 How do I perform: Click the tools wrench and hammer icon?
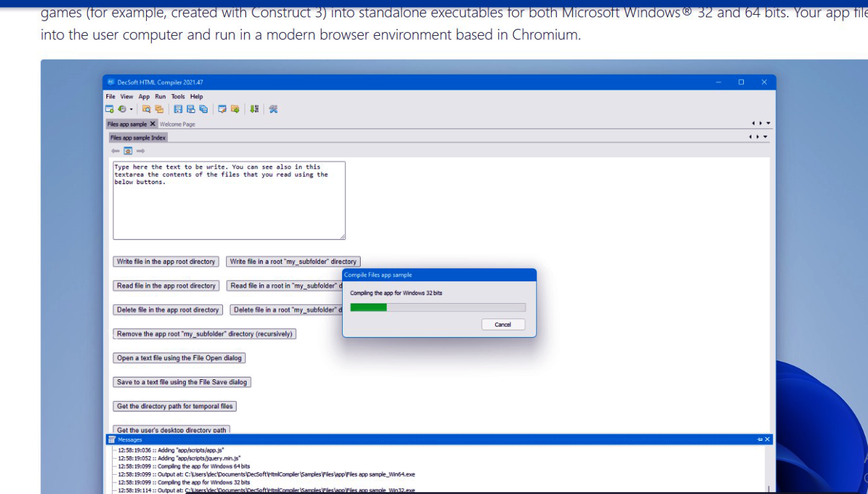(273, 109)
